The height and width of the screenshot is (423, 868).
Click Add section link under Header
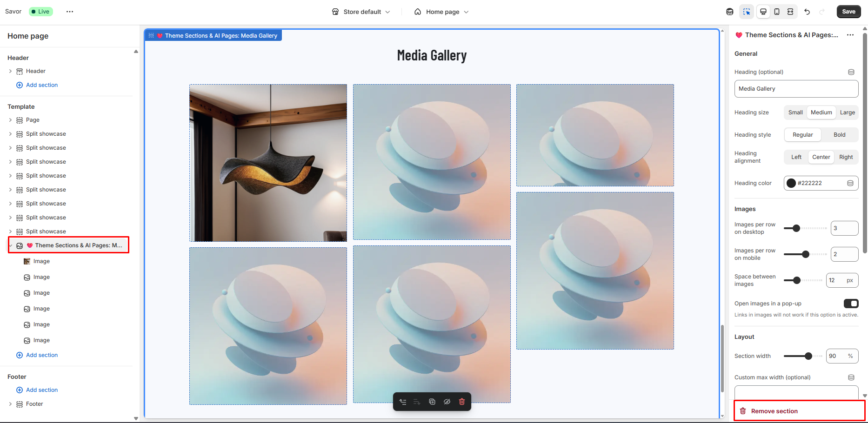(x=42, y=85)
